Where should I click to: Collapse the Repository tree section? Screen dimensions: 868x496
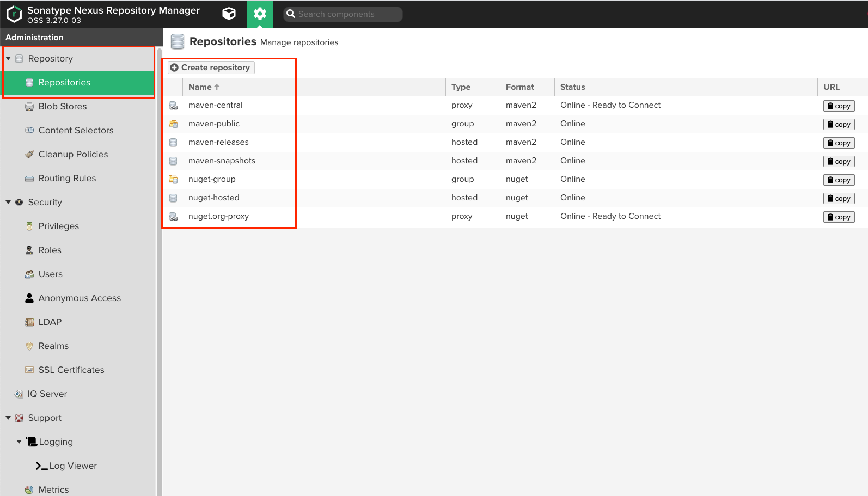click(x=8, y=58)
